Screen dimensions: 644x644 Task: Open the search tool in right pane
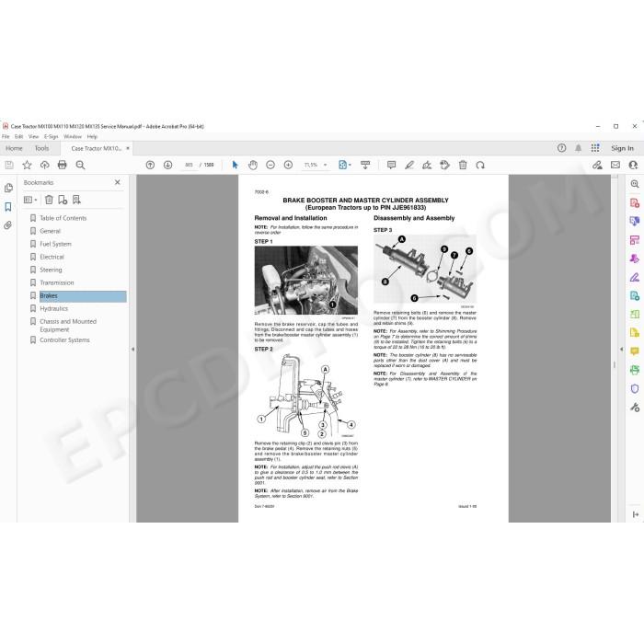click(635, 184)
